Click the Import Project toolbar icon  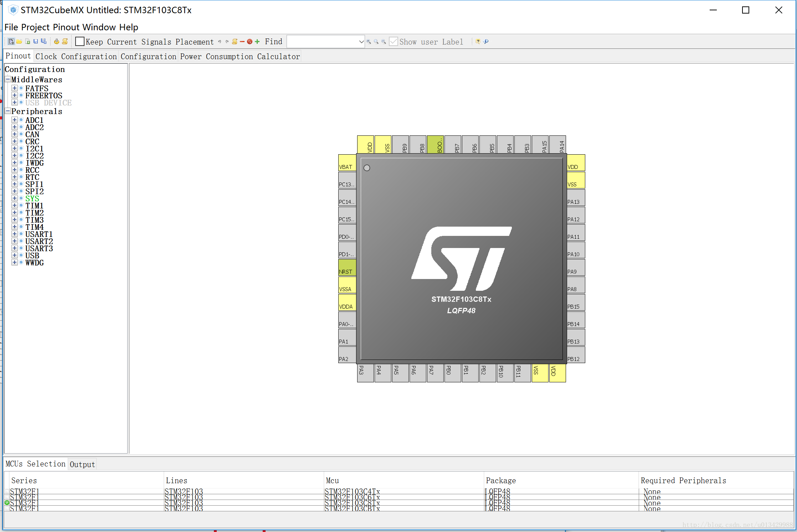point(27,42)
